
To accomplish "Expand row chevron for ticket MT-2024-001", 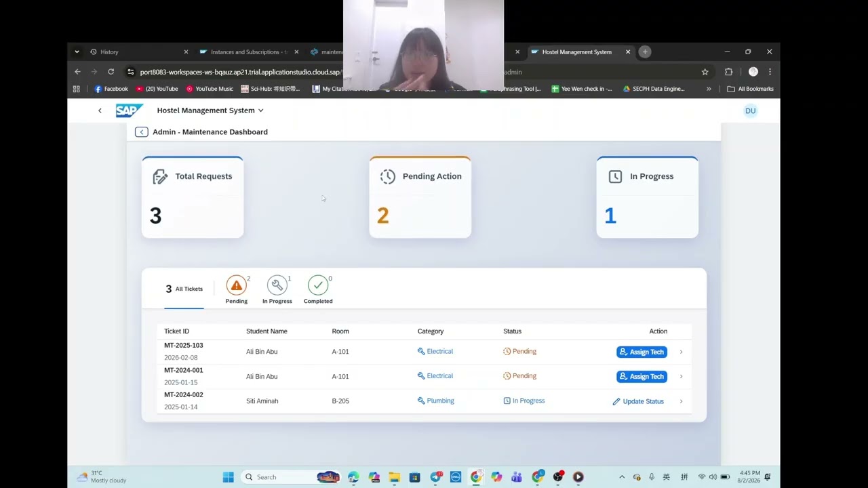I will tap(681, 376).
